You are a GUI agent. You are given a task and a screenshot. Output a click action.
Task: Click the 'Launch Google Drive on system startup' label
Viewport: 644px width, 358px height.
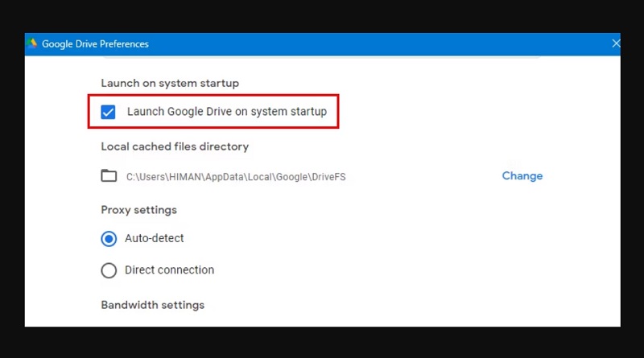226,112
